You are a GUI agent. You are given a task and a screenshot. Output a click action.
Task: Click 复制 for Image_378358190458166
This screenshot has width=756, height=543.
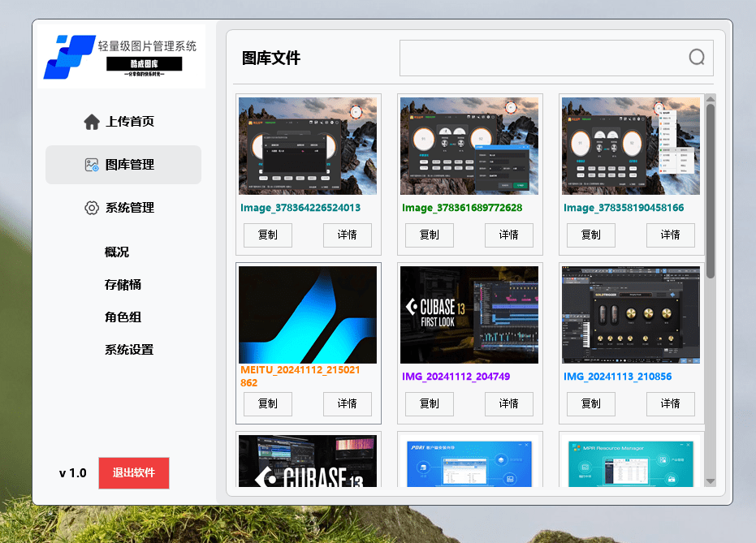590,235
